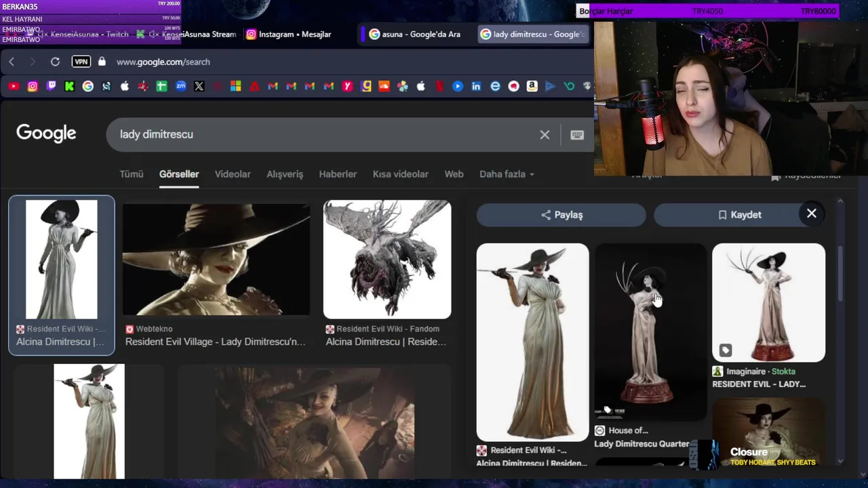Click Resident Evil Village - Lady Dimitrescu'n... caption
Viewport: 868px width, 488px height.
pos(216,342)
